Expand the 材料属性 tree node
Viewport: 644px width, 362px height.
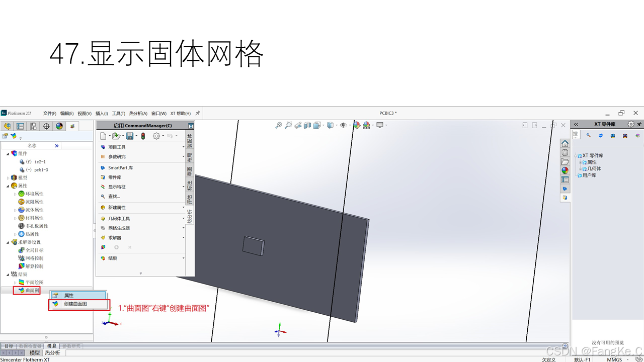[x=15, y=218]
